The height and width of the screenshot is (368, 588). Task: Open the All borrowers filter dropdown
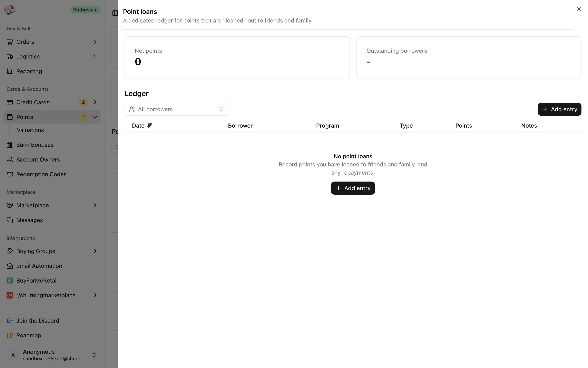coord(177,109)
